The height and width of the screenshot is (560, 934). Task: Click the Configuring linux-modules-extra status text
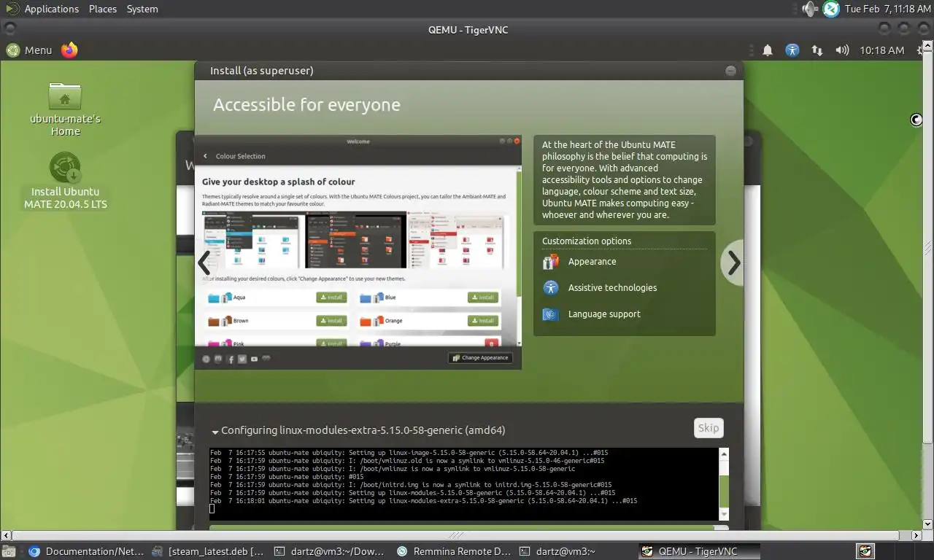(x=363, y=430)
